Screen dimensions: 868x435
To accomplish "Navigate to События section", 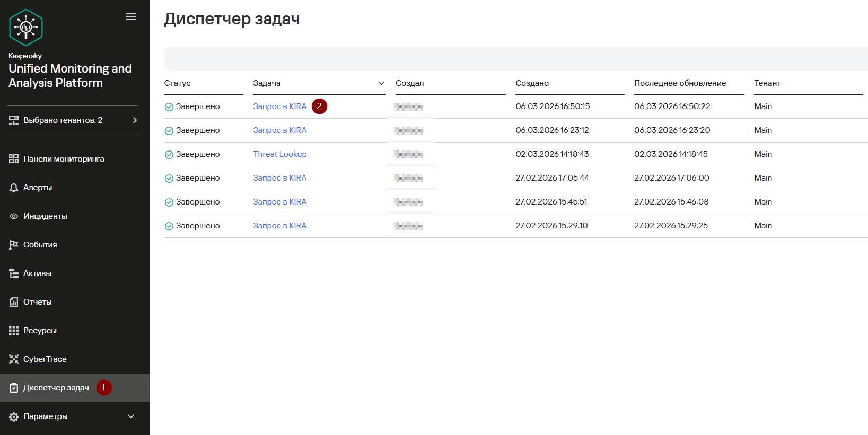I will point(40,245).
